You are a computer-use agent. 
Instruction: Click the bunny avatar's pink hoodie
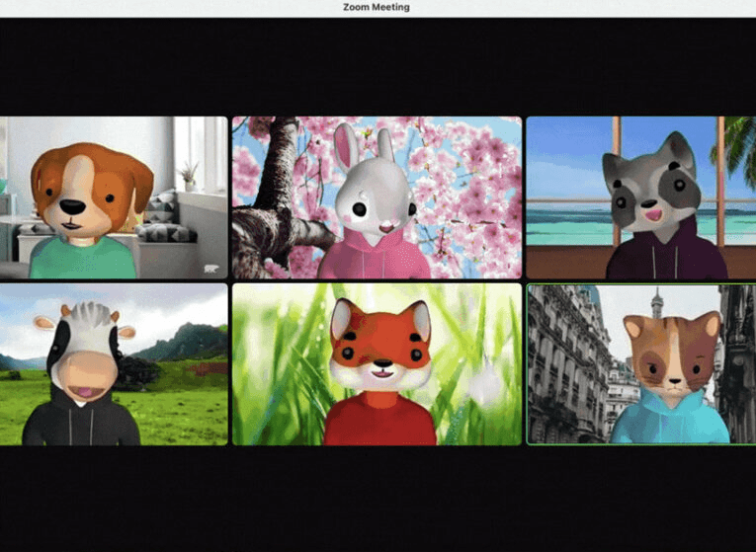[x=374, y=256]
